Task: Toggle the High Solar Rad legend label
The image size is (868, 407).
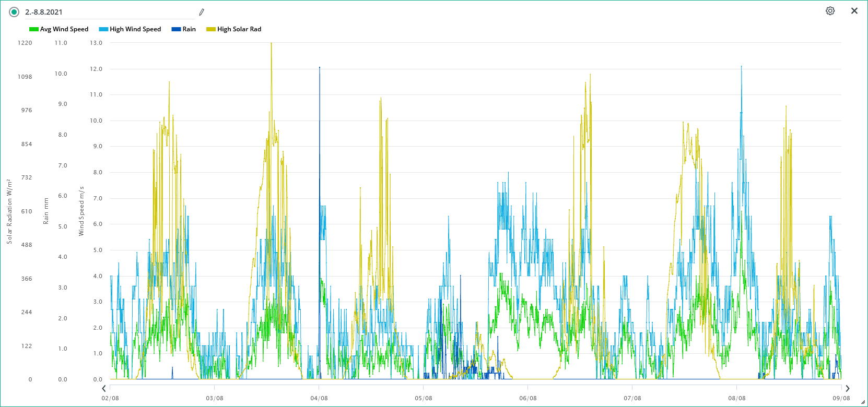Action: (239, 29)
